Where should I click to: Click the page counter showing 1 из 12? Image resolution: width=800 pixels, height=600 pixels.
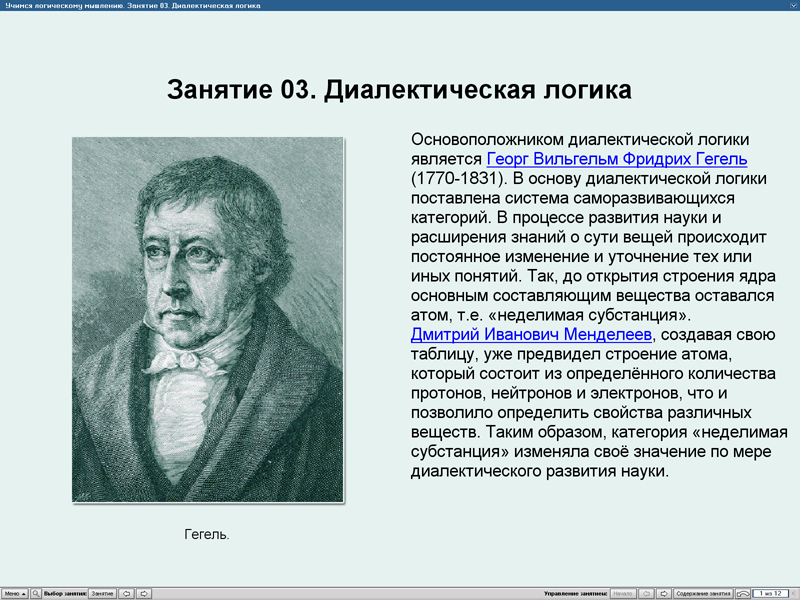(x=771, y=592)
